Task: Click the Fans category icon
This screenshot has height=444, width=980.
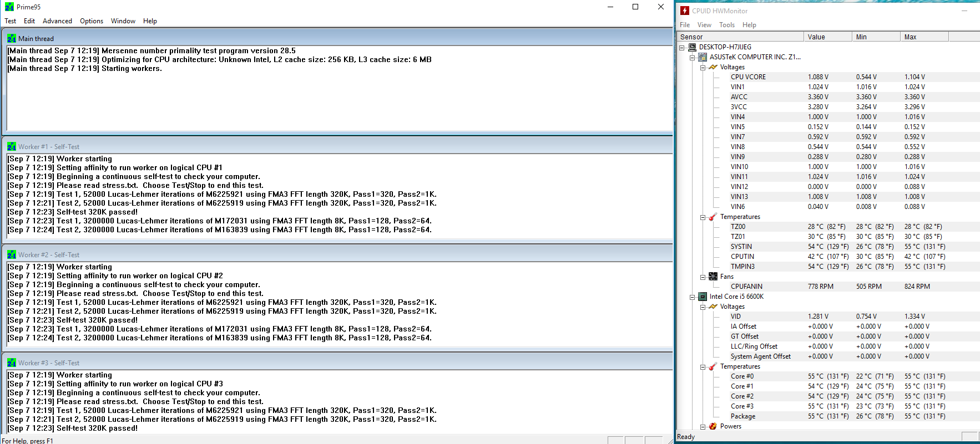Action: (713, 277)
